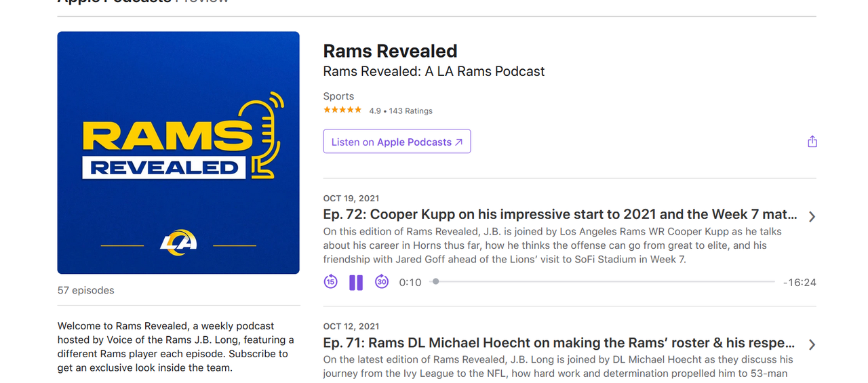Click the Sports category label
Viewport: 868px width, 383px height.
338,96
